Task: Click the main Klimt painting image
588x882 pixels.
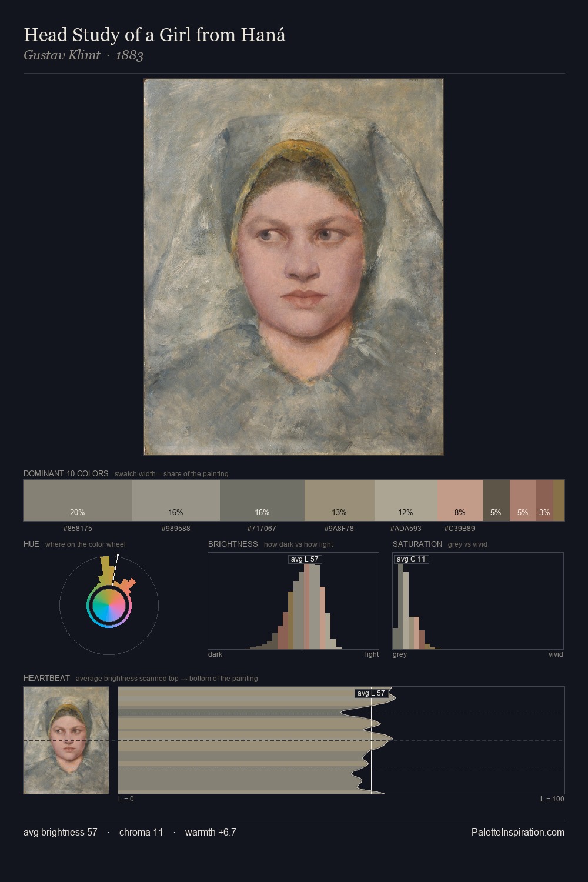Action: tap(293, 267)
